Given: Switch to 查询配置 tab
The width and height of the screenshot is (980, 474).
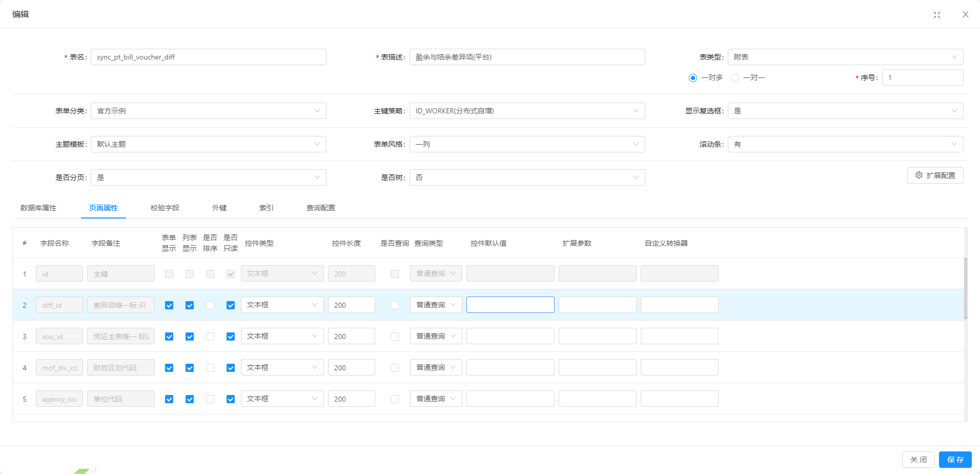Looking at the screenshot, I should [321, 208].
